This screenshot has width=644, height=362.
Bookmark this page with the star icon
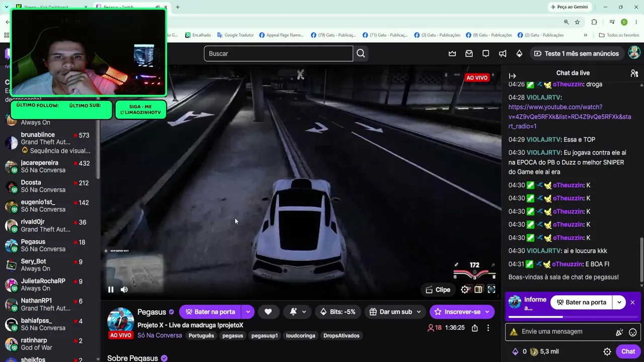tap(577, 22)
